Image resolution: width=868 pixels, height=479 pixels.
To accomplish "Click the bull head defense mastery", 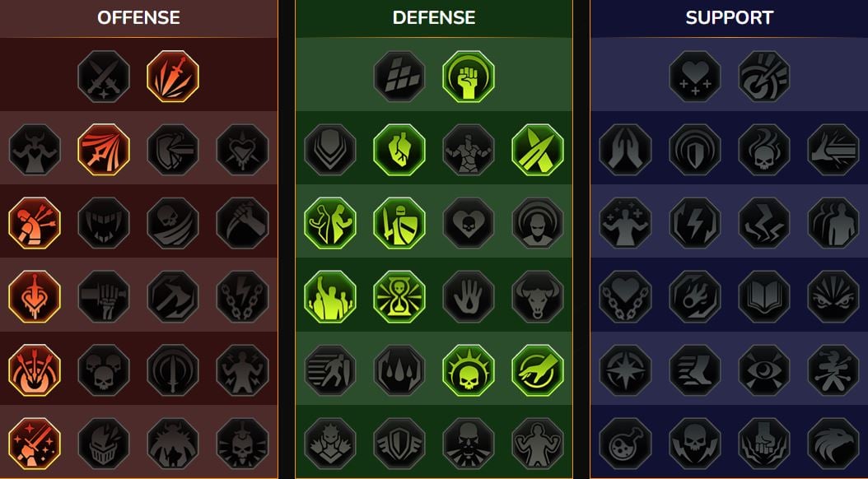I will [x=538, y=296].
